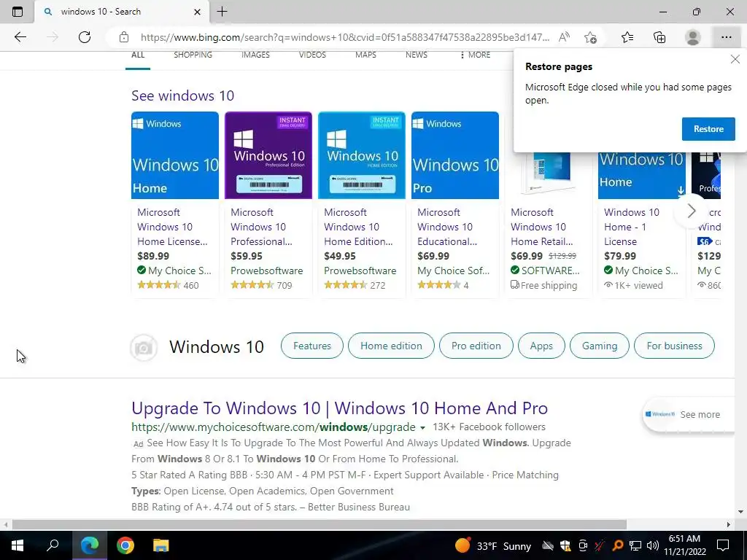Image resolution: width=747 pixels, height=560 pixels.
Task: Open Windows Security shield tray icon
Action: 565,545
